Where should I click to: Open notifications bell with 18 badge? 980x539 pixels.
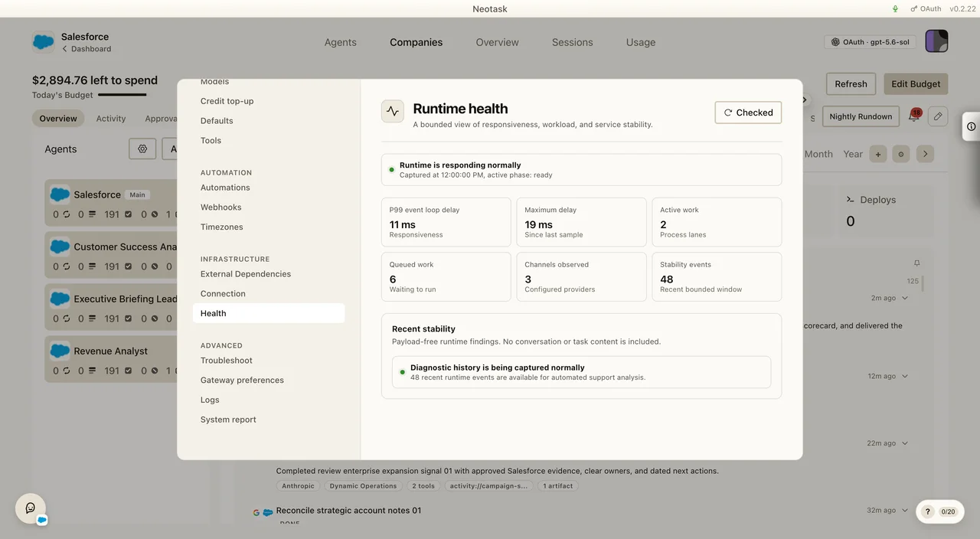click(914, 116)
